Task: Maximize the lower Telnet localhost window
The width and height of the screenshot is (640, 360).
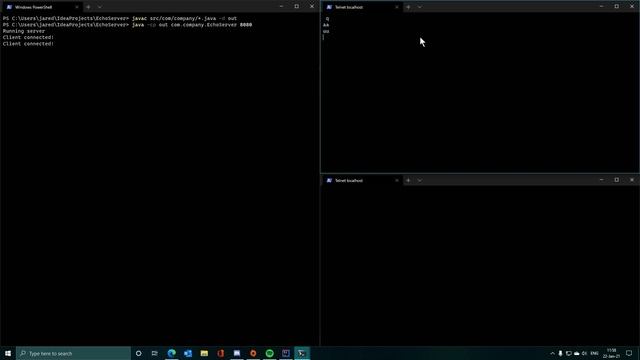Action: 617,180
